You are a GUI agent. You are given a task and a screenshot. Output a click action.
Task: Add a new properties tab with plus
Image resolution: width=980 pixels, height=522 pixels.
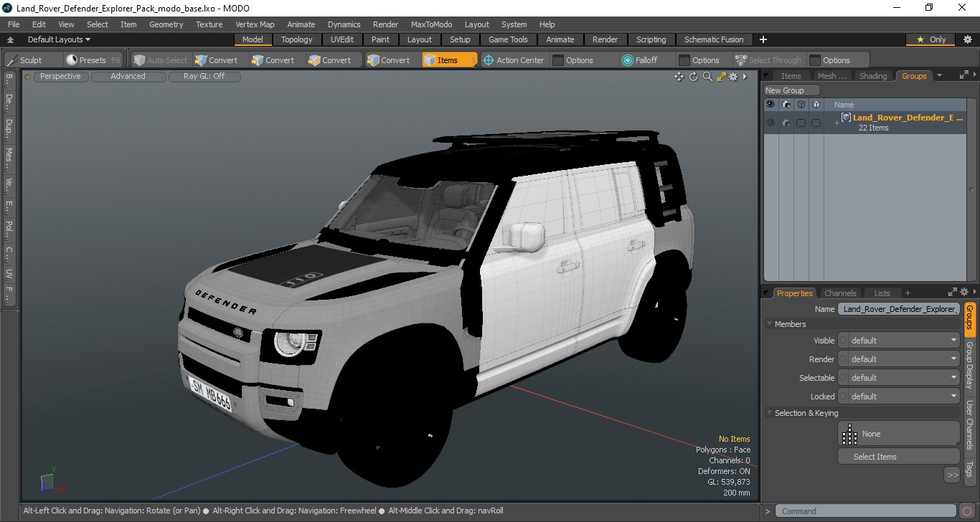click(908, 293)
